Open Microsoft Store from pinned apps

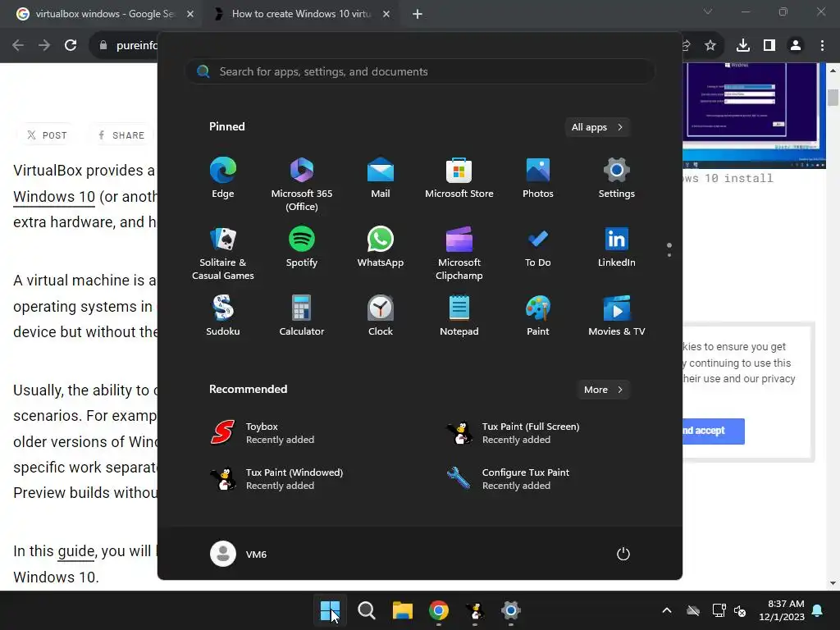(459, 178)
